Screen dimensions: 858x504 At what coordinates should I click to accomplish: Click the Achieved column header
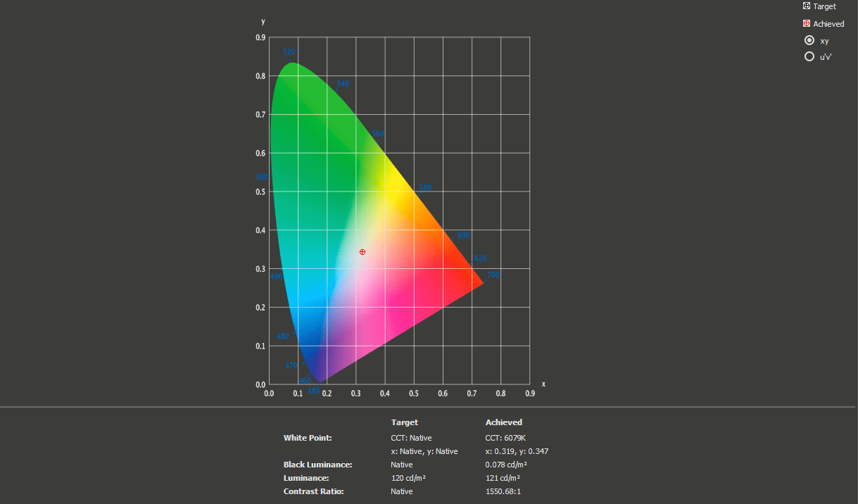503,422
